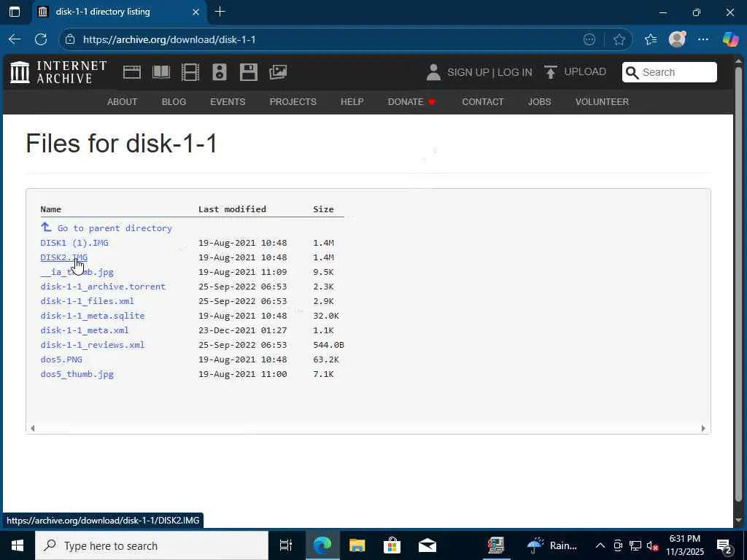This screenshot has width=747, height=560.
Task: Click the SIGN UP link
Action: pyautogui.click(x=468, y=72)
